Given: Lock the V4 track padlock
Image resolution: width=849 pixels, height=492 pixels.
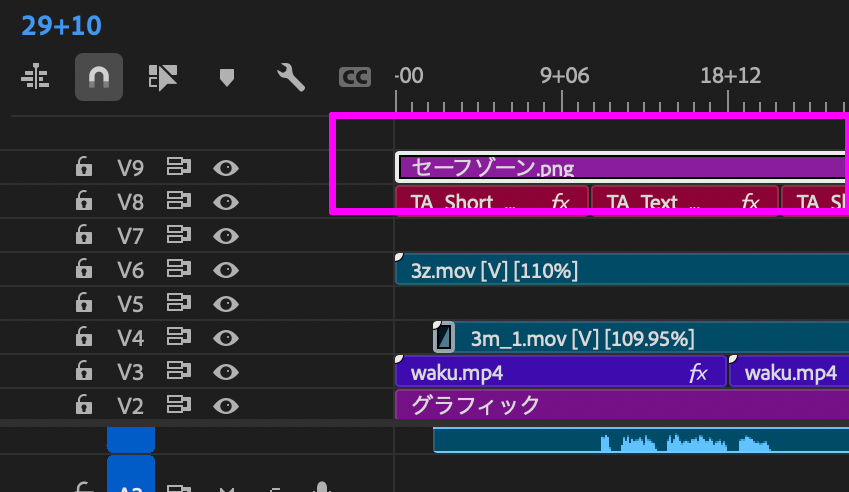Looking at the screenshot, I should [x=85, y=338].
